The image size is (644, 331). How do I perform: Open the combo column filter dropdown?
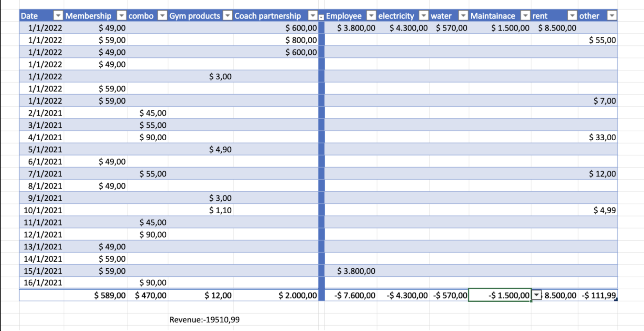click(162, 16)
